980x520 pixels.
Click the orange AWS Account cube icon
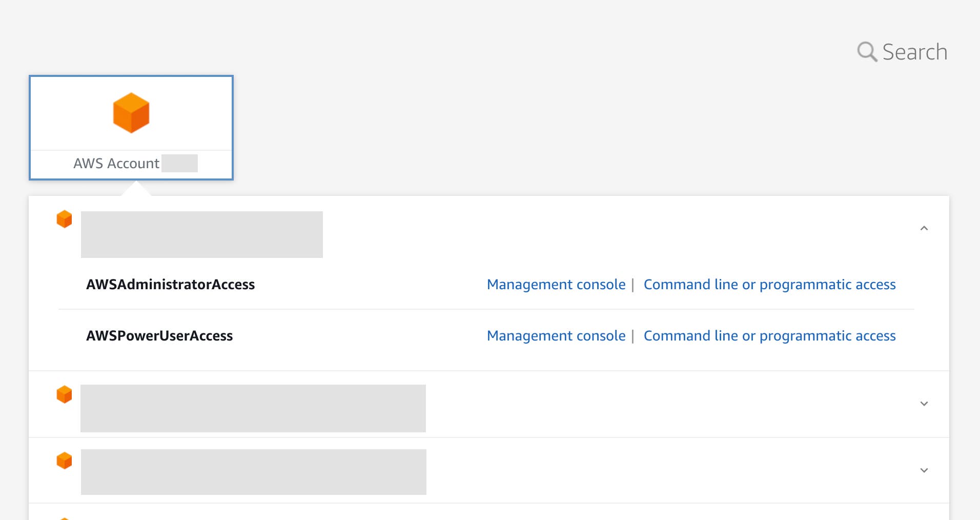click(x=131, y=112)
